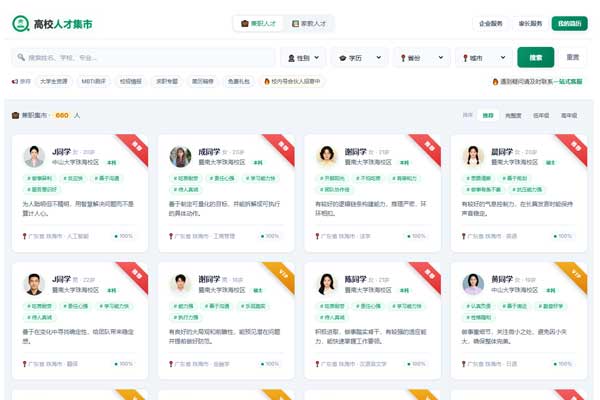Click the location pin on 成同学 card
Image resolution: width=600 pixels, height=400 pixels.
point(171,236)
